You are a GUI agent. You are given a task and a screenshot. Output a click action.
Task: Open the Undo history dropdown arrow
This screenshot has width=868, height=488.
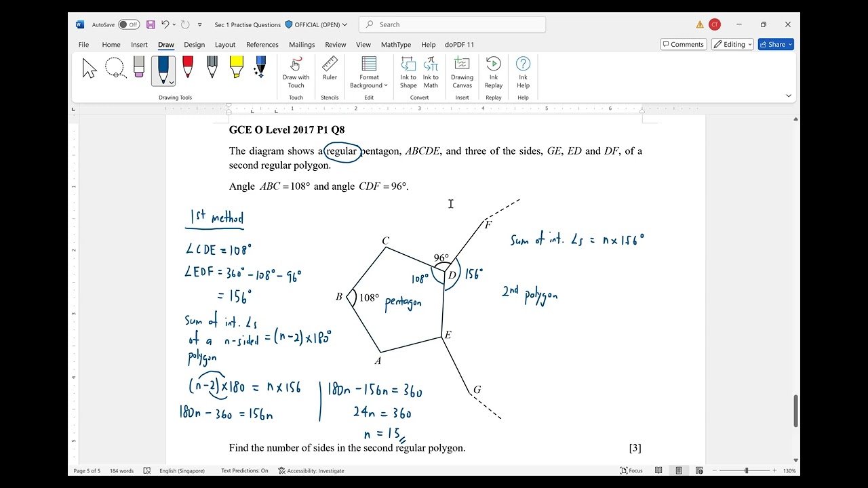coord(174,24)
